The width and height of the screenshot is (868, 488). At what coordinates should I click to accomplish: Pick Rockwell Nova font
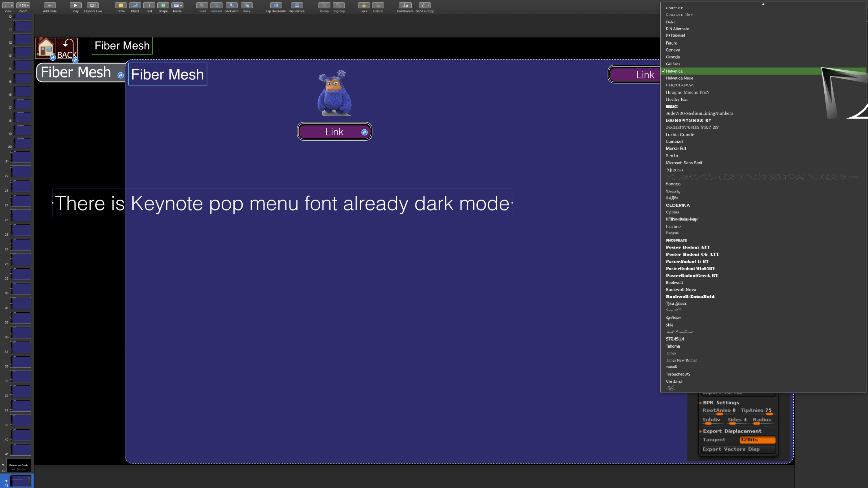(763, 290)
